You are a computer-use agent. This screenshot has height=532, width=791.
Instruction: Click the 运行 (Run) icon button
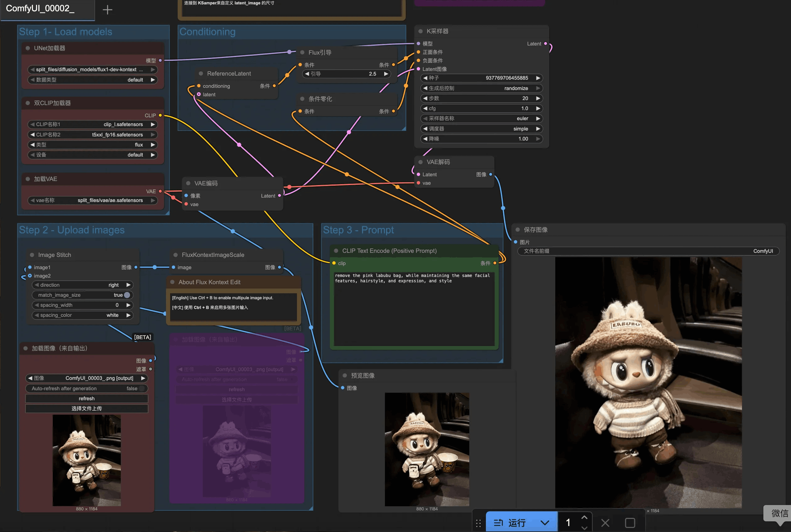pyautogui.click(x=499, y=523)
